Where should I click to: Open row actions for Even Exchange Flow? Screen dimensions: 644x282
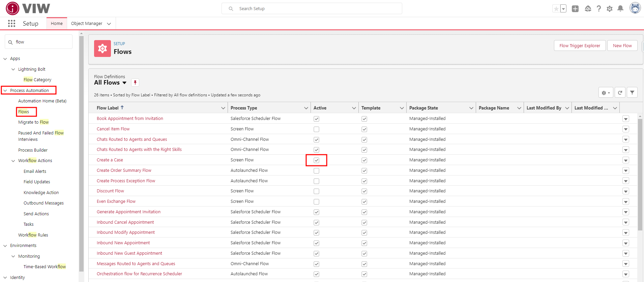[626, 201]
